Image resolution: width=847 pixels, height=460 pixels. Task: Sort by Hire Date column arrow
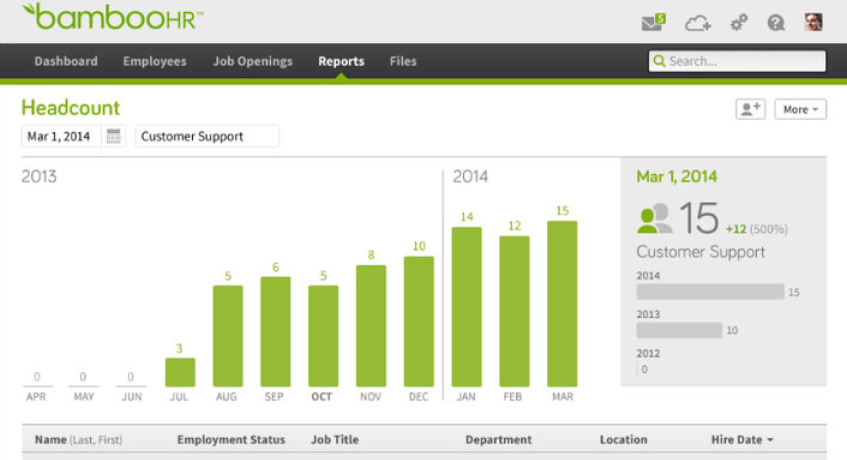pos(770,440)
